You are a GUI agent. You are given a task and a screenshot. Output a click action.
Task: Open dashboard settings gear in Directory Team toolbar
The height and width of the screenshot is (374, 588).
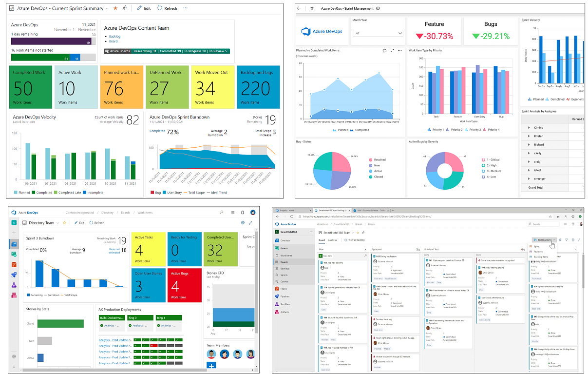point(243,223)
